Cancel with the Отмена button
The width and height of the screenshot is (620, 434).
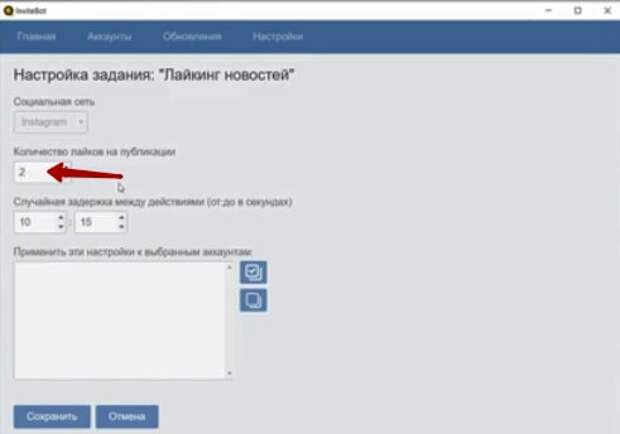tap(127, 417)
